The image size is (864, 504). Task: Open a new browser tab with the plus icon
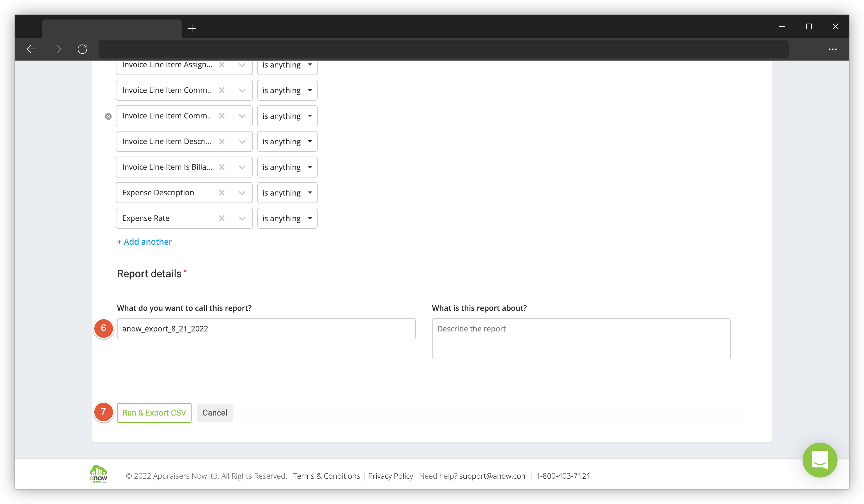pos(192,29)
